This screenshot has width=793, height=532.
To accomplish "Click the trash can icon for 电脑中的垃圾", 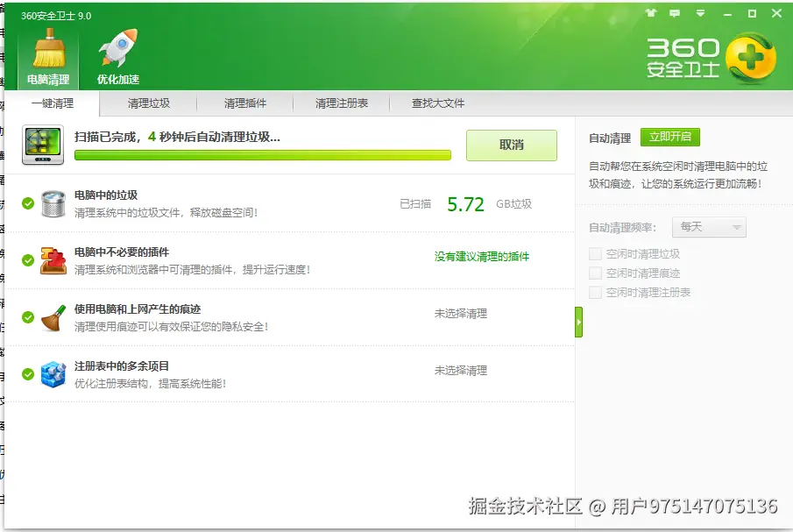I will tap(53, 204).
